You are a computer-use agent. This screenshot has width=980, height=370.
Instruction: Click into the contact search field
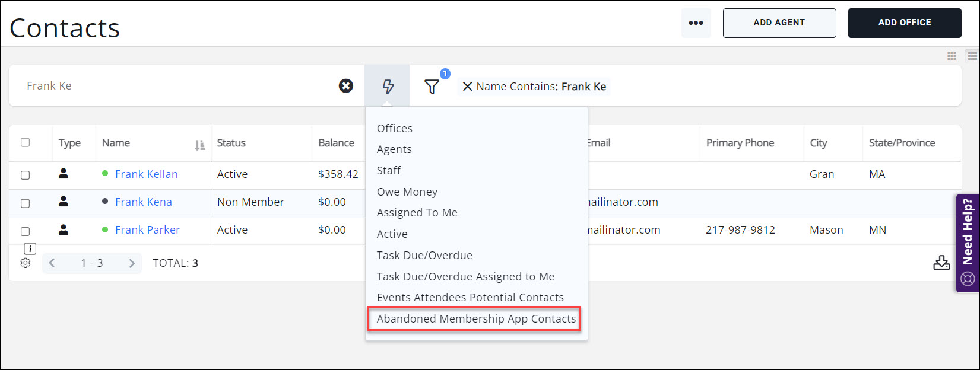(x=178, y=86)
